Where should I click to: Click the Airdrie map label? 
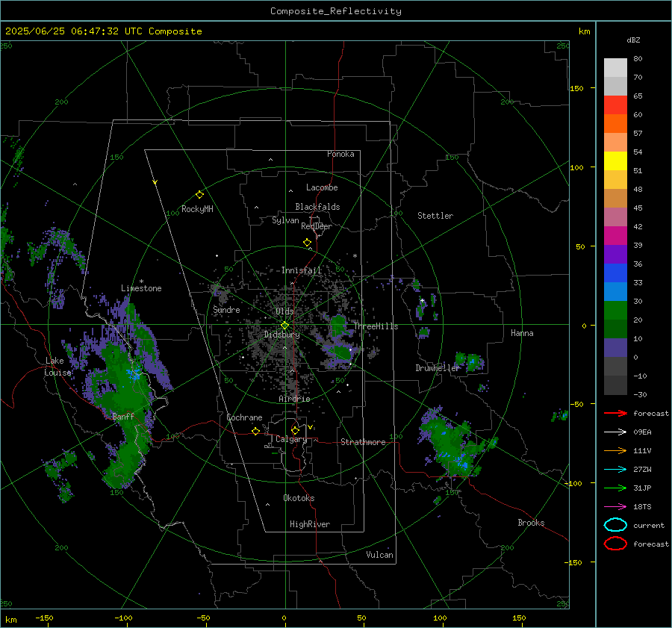[x=294, y=399]
